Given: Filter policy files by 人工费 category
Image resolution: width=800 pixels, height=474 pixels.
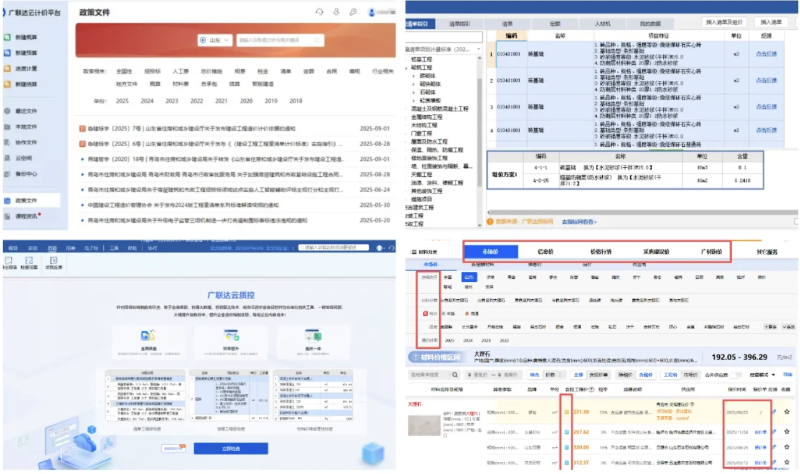Looking at the screenshot, I should (181, 71).
